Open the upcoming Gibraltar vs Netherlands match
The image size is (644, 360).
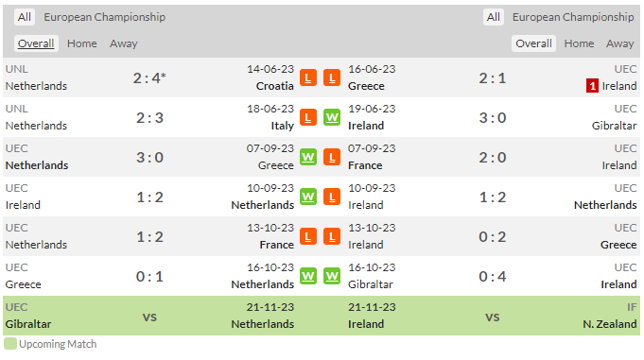click(149, 316)
